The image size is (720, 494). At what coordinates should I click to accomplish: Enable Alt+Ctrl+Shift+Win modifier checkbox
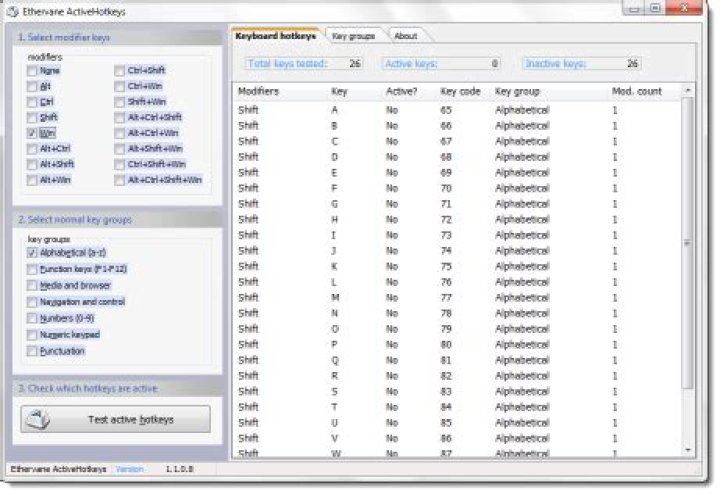(119, 180)
